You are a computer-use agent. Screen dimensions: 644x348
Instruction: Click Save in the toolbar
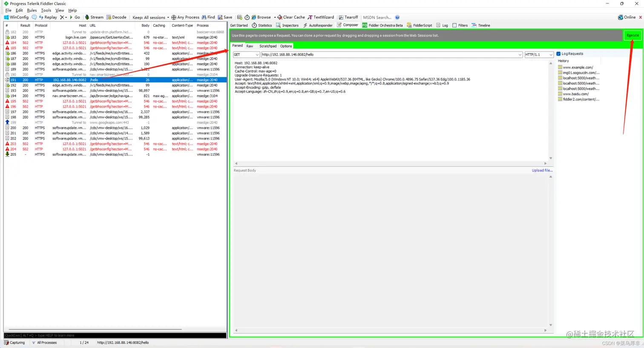[x=225, y=17]
